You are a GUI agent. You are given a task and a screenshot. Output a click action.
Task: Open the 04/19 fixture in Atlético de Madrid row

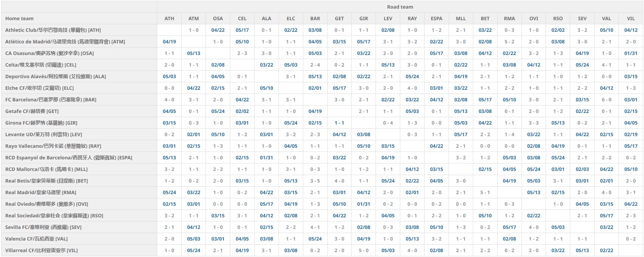click(169, 42)
